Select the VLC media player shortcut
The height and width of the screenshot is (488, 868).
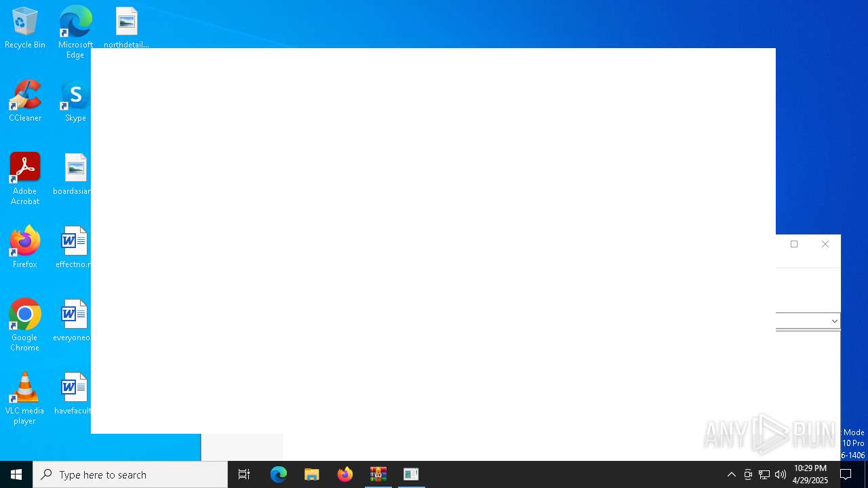[24, 399]
